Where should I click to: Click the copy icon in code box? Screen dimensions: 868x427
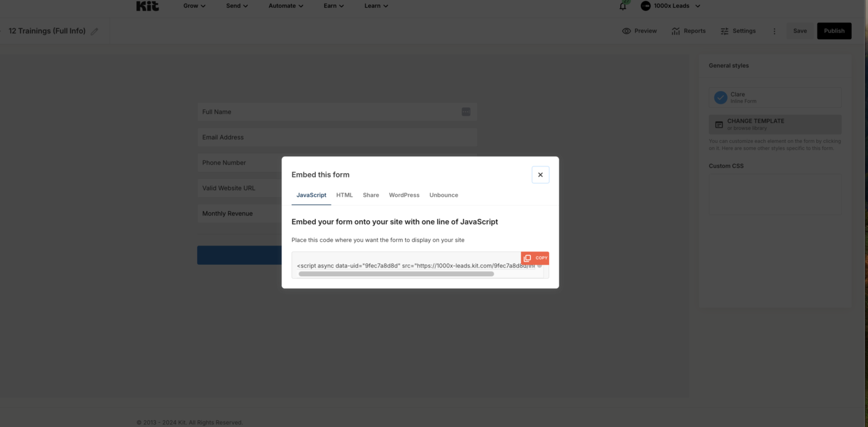click(x=527, y=258)
